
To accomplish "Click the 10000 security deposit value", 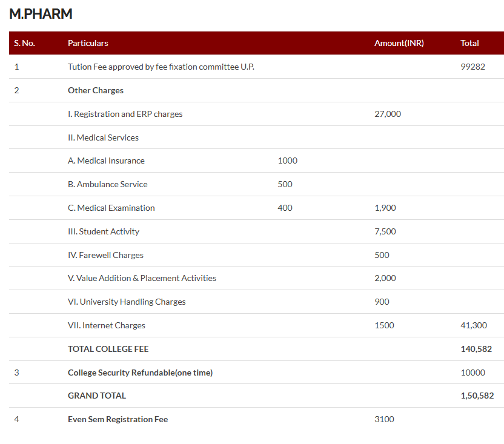I will (x=472, y=373).
